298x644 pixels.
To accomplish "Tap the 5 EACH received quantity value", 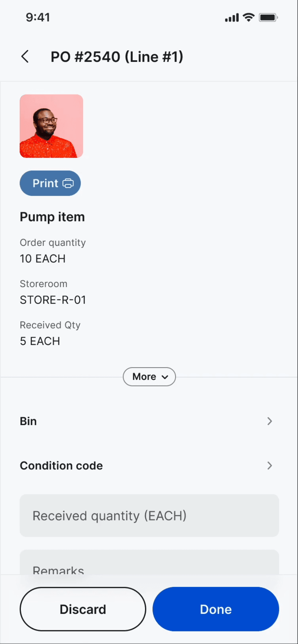I will (40, 341).
